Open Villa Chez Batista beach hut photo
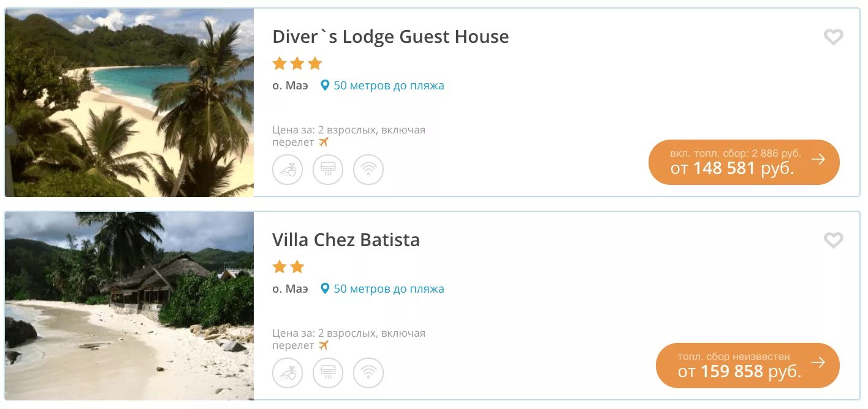This screenshot has height=409, width=868. click(129, 306)
